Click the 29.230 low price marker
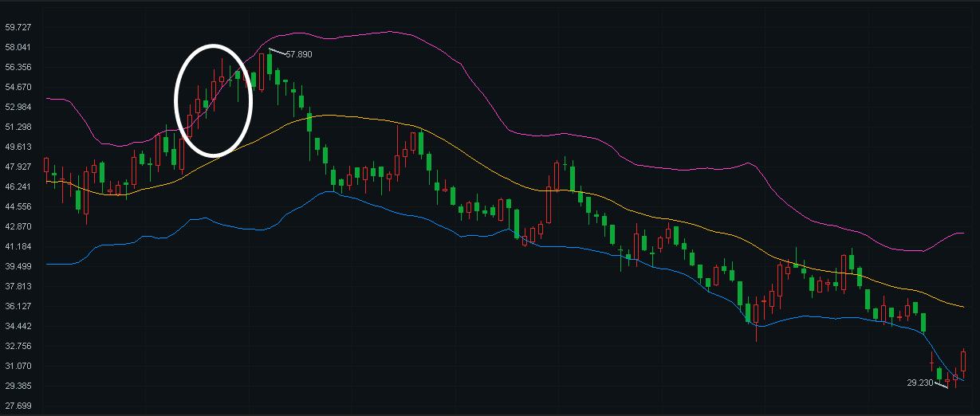The height and width of the screenshot is (416, 980). click(x=920, y=383)
